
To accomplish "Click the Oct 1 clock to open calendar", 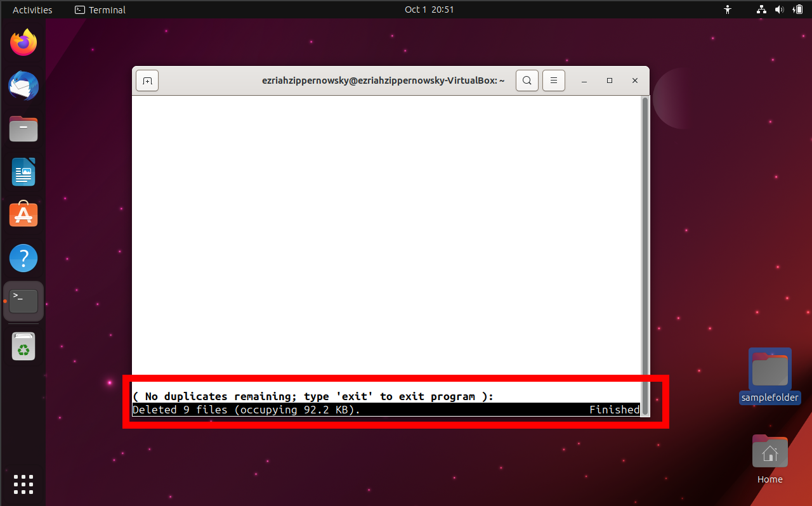I will [x=429, y=10].
